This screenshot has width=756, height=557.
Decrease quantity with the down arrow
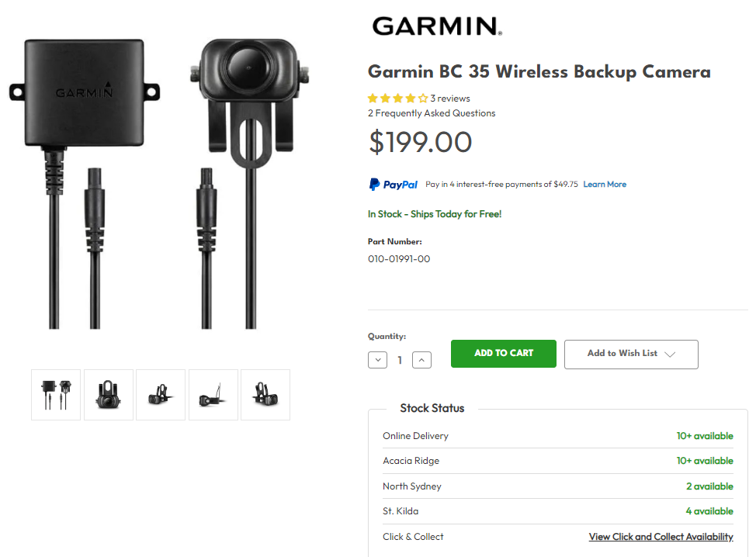[x=378, y=359]
